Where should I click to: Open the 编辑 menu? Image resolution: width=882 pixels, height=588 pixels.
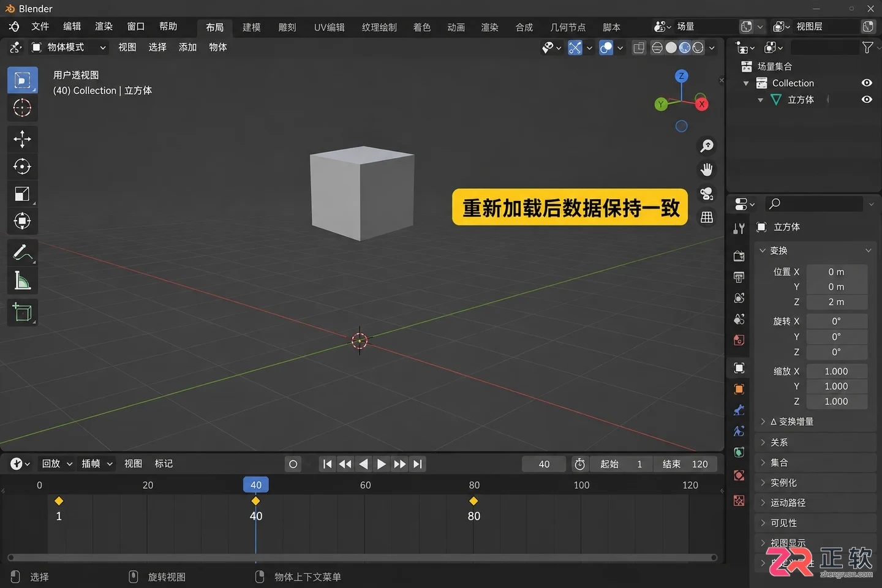[72, 26]
